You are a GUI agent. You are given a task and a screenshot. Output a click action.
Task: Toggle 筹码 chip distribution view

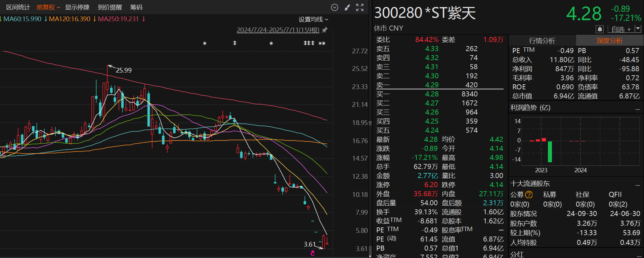[136, 7]
